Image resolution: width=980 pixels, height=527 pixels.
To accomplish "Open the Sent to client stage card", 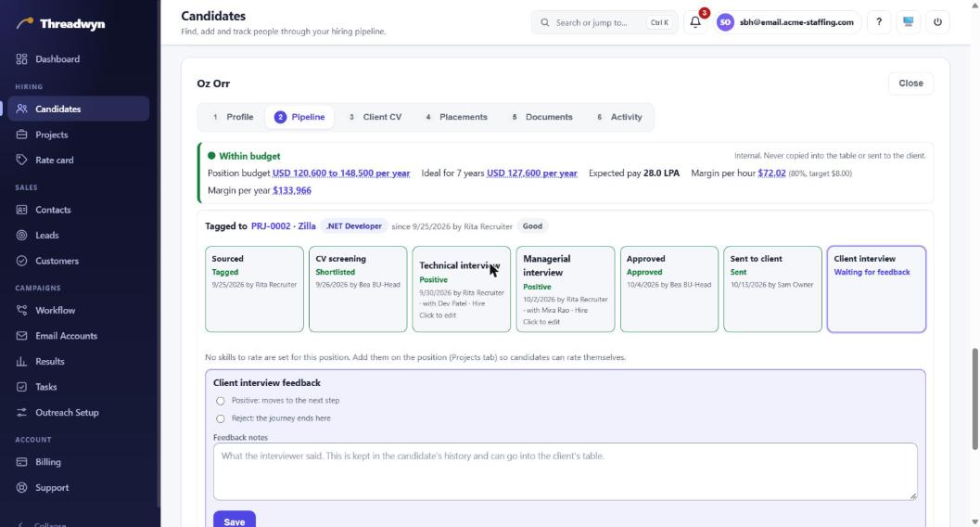I will (x=772, y=289).
